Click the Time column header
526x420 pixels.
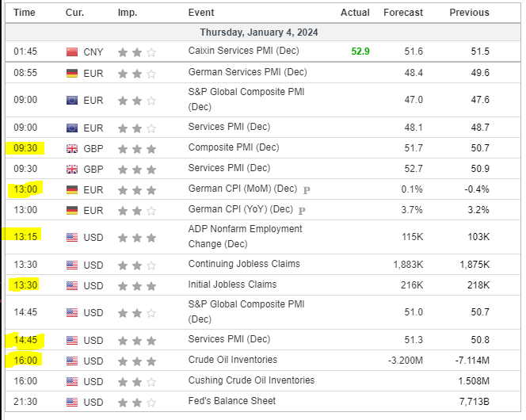[25, 13]
